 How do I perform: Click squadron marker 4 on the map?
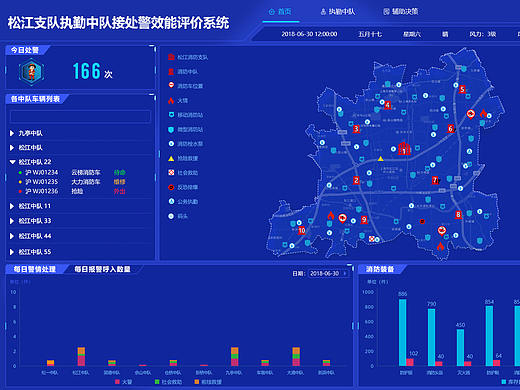coord(387,105)
